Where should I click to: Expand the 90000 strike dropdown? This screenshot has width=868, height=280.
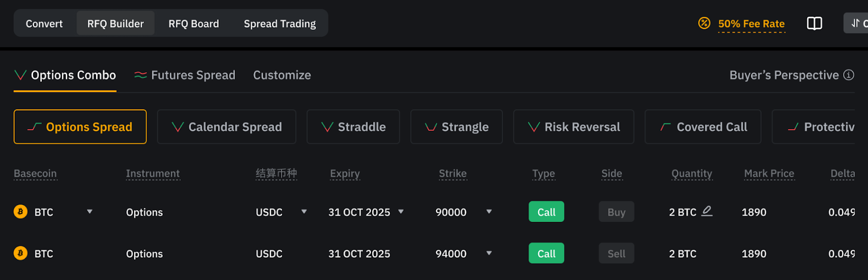coord(489,212)
